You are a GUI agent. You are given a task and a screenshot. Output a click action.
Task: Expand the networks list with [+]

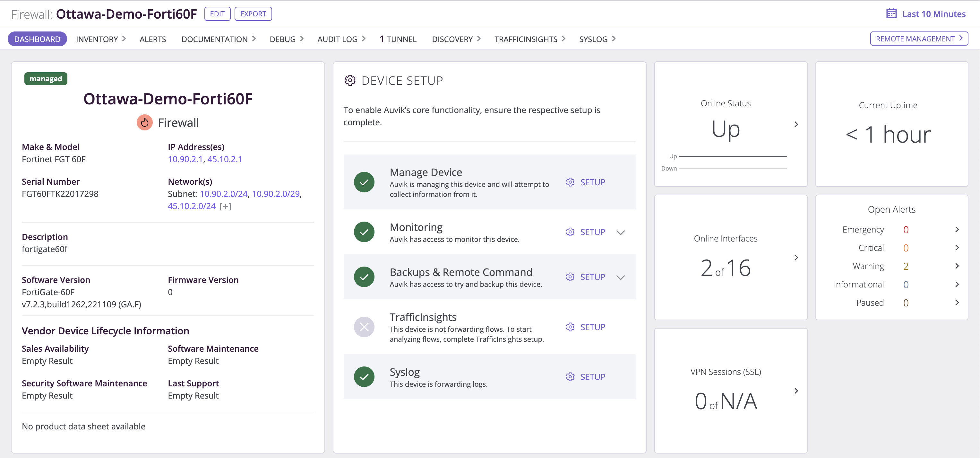[225, 206]
